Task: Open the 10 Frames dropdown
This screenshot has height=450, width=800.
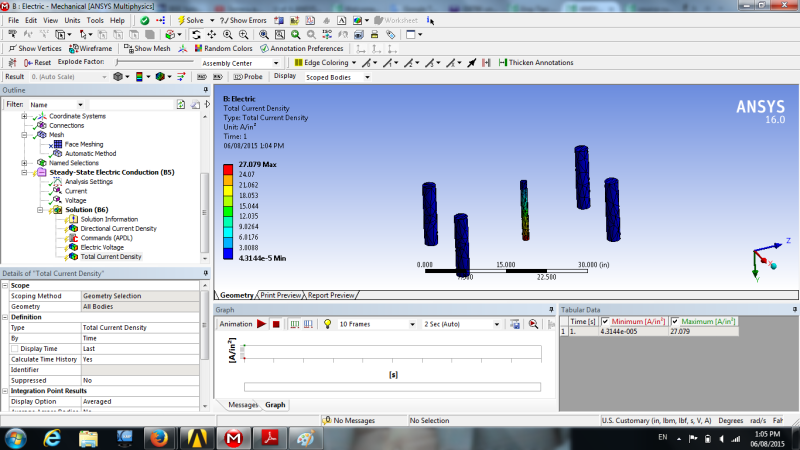Action: [412, 324]
